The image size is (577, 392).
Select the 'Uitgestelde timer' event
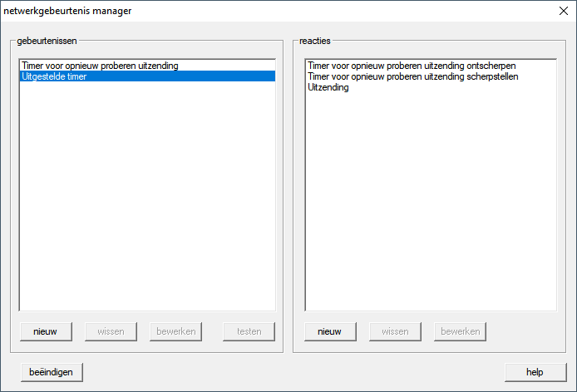[x=54, y=76]
